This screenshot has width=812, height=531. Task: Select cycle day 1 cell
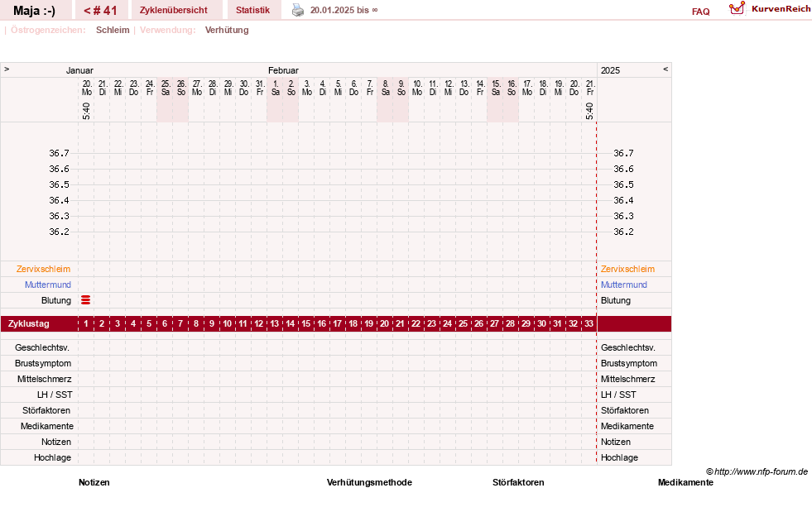click(x=86, y=324)
